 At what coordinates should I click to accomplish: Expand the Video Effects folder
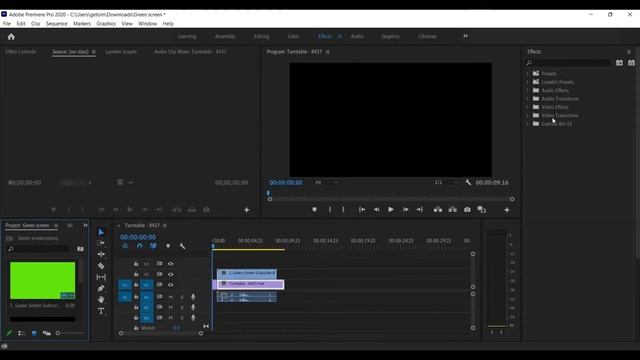tap(527, 107)
